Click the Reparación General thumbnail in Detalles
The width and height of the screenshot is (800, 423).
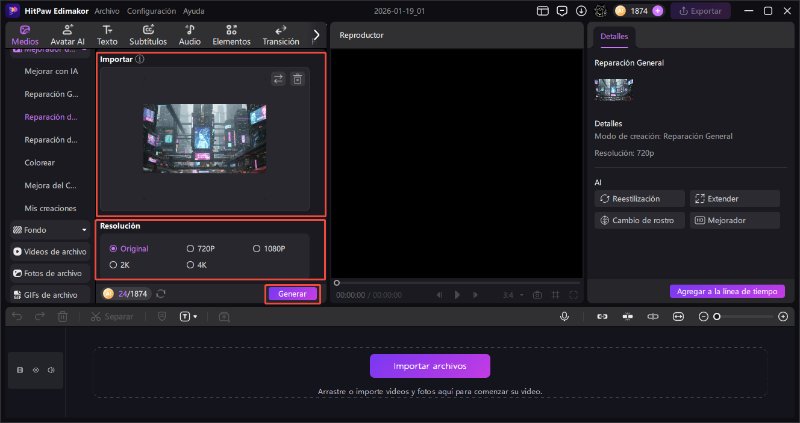(x=614, y=90)
